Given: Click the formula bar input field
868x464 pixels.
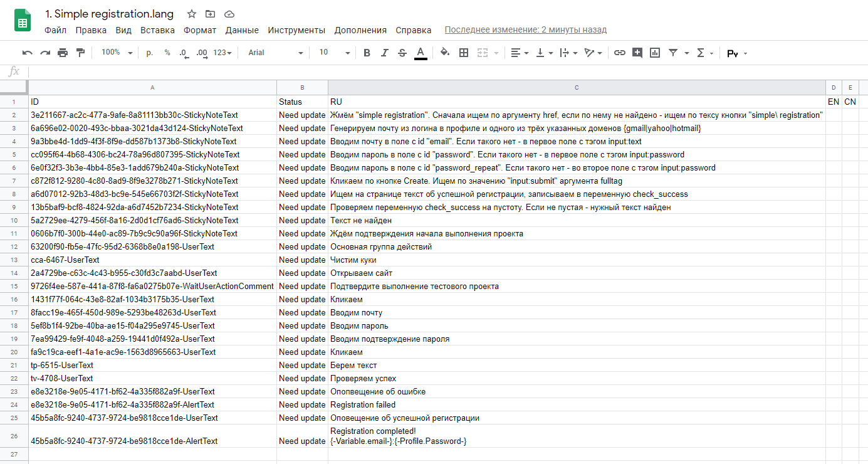Looking at the screenshot, I should [439, 72].
